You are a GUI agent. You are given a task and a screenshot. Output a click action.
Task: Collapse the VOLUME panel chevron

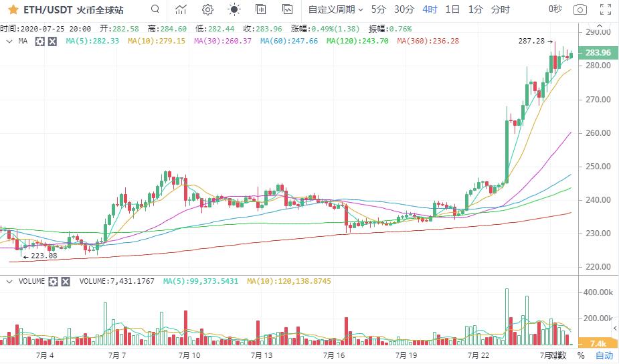[x=9, y=282]
